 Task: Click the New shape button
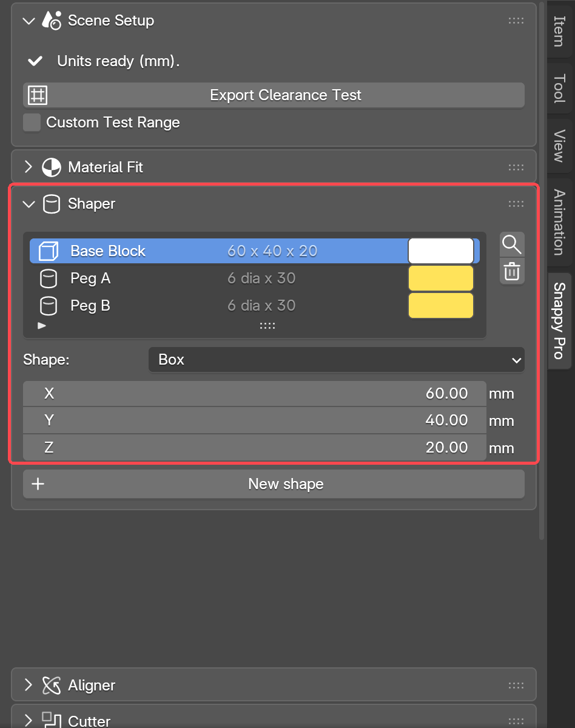coord(274,484)
